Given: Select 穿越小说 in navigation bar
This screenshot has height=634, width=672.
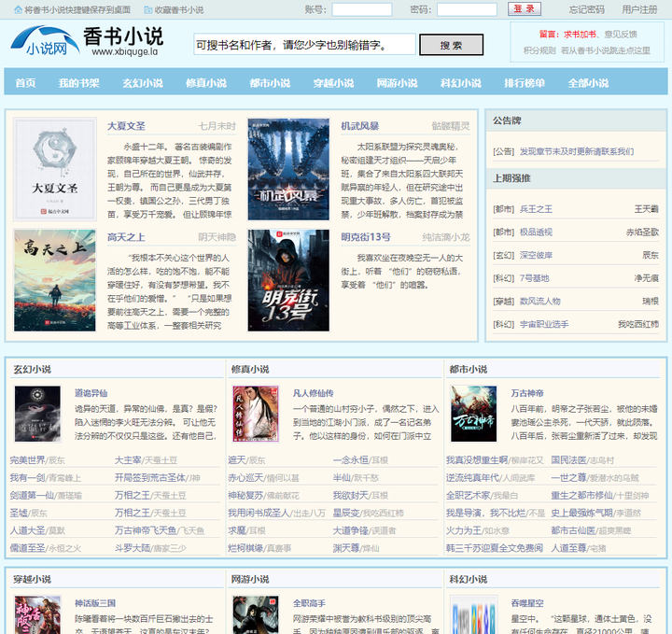Looking at the screenshot, I should [333, 83].
